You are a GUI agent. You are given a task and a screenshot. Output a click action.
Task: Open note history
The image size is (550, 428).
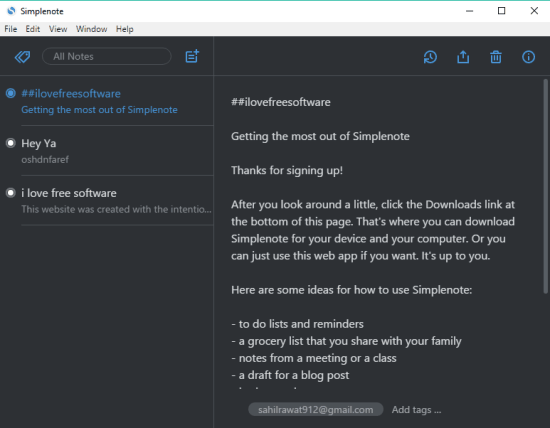click(430, 57)
